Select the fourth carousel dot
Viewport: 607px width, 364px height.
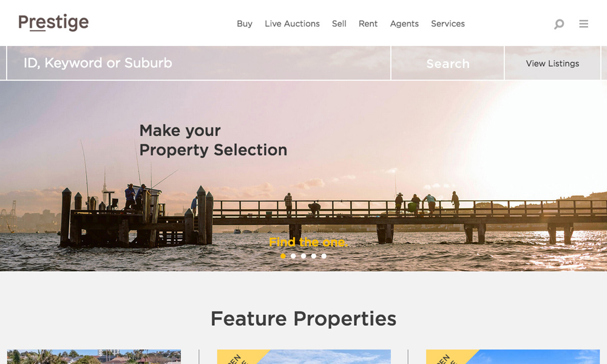pyautogui.click(x=314, y=256)
